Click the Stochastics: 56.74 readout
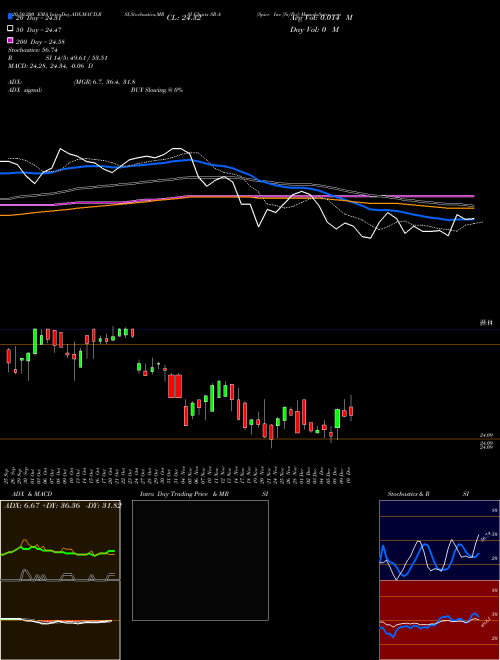The image size is (500, 660). point(32,50)
